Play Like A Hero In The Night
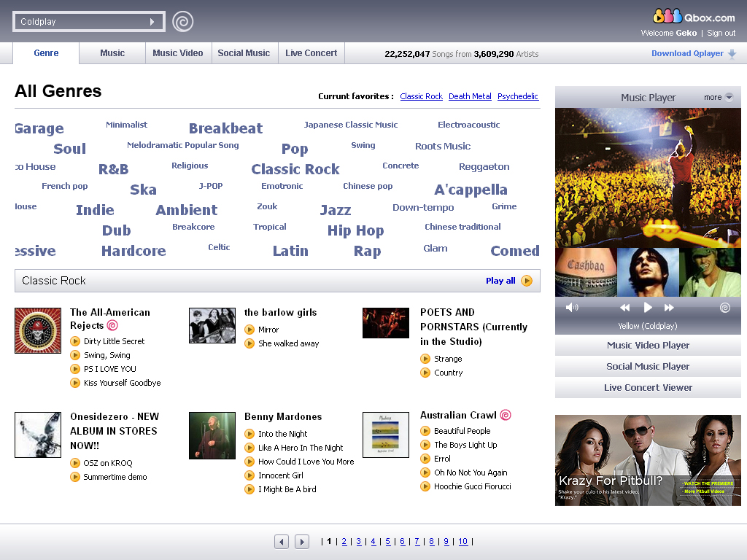The width and height of the screenshot is (747, 560). click(249, 448)
